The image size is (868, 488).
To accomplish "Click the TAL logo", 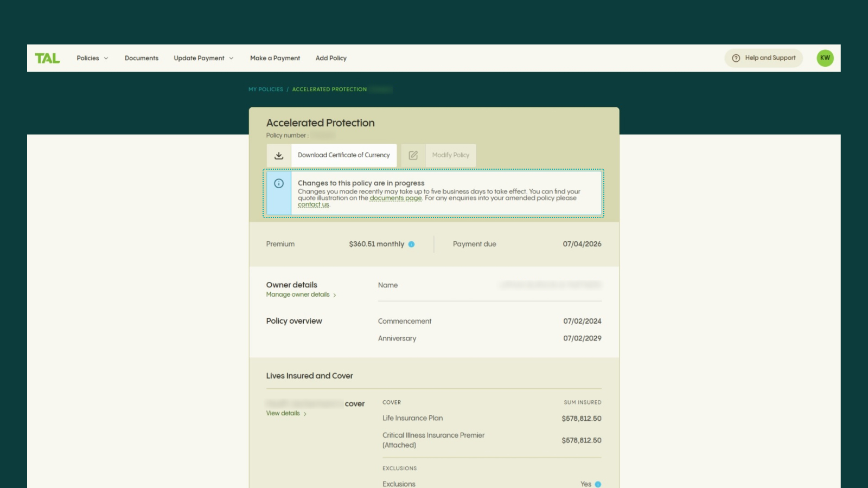I will click(48, 58).
